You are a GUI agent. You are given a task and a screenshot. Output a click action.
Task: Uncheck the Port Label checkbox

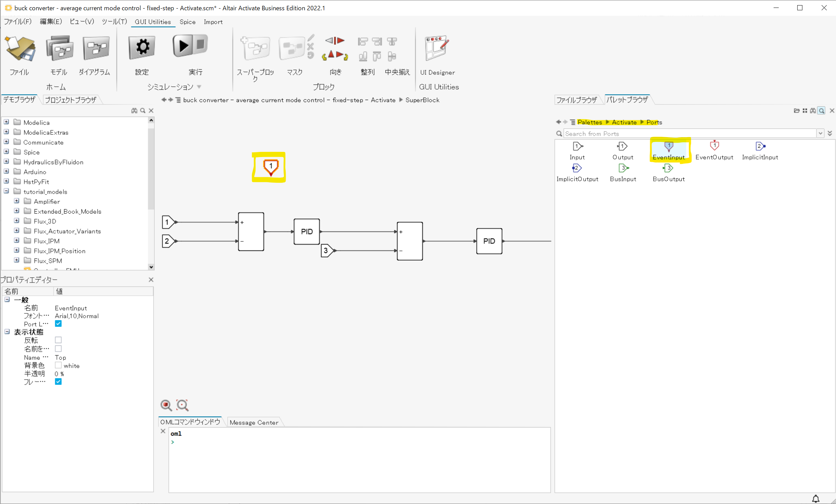click(58, 324)
